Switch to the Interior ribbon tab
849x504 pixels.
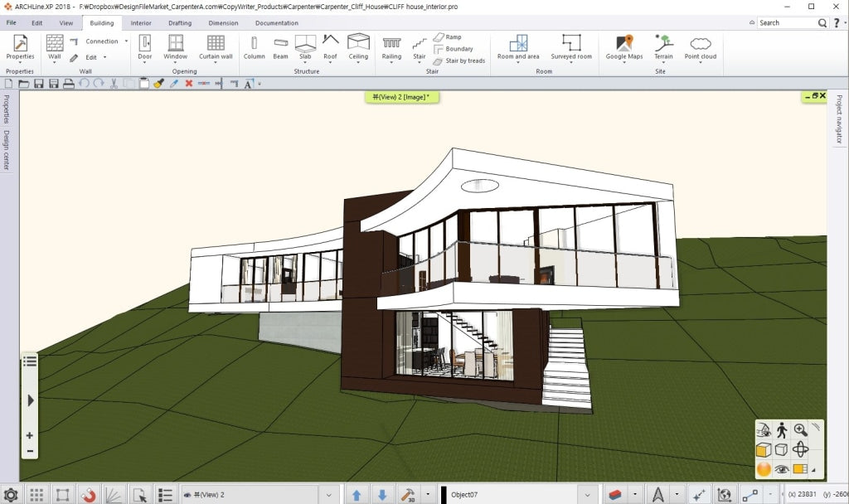point(139,23)
